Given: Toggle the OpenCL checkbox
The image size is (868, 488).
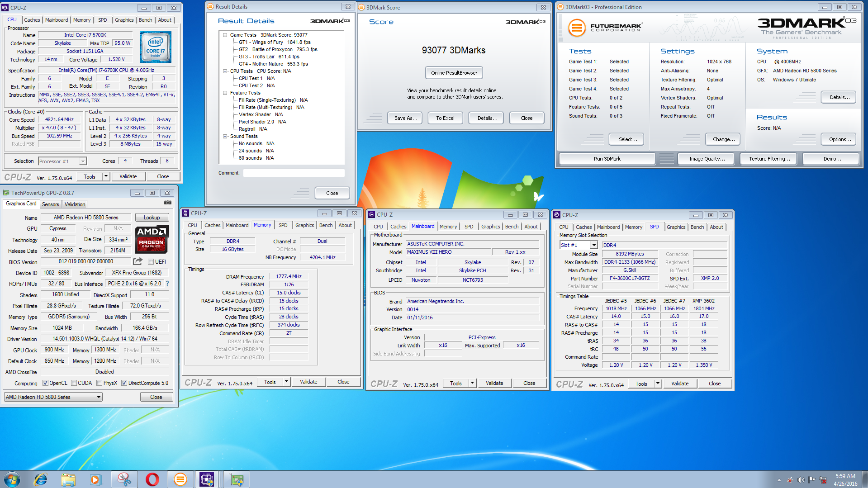Looking at the screenshot, I should [45, 383].
